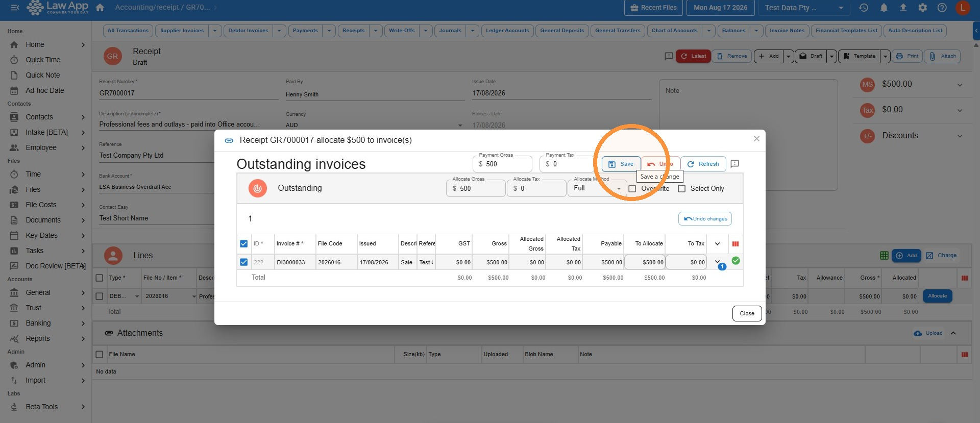The height and width of the screenshot is (423, 980).
Task: Click the red column chooser icon in invoice table
Action: [736, 244]
